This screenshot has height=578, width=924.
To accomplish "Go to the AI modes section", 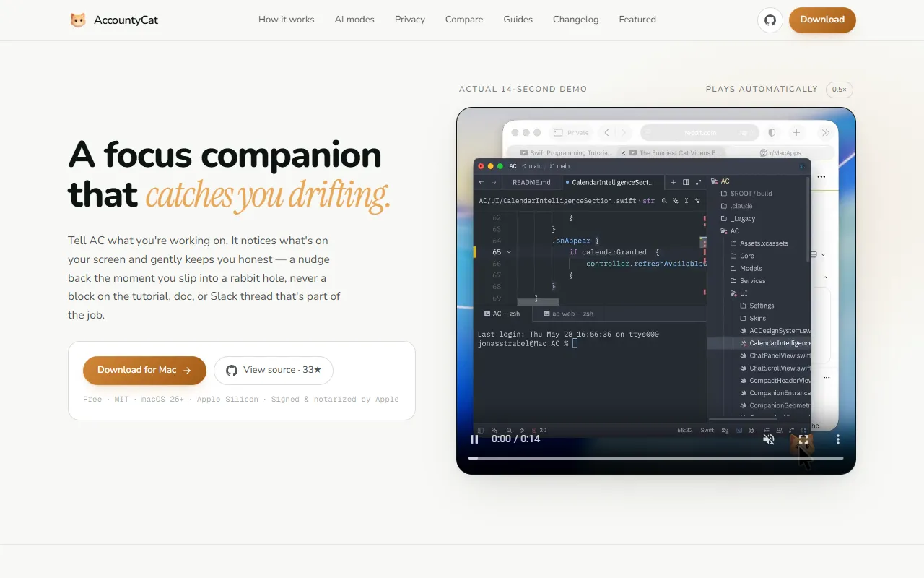I will [x=354, y=20].
